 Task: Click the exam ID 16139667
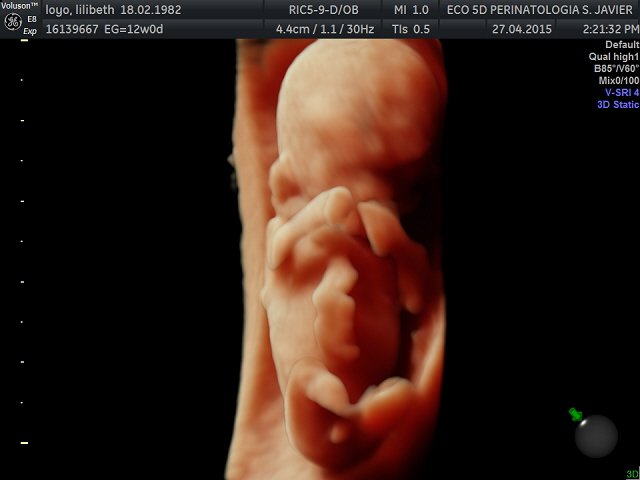[x=72, y=29]
